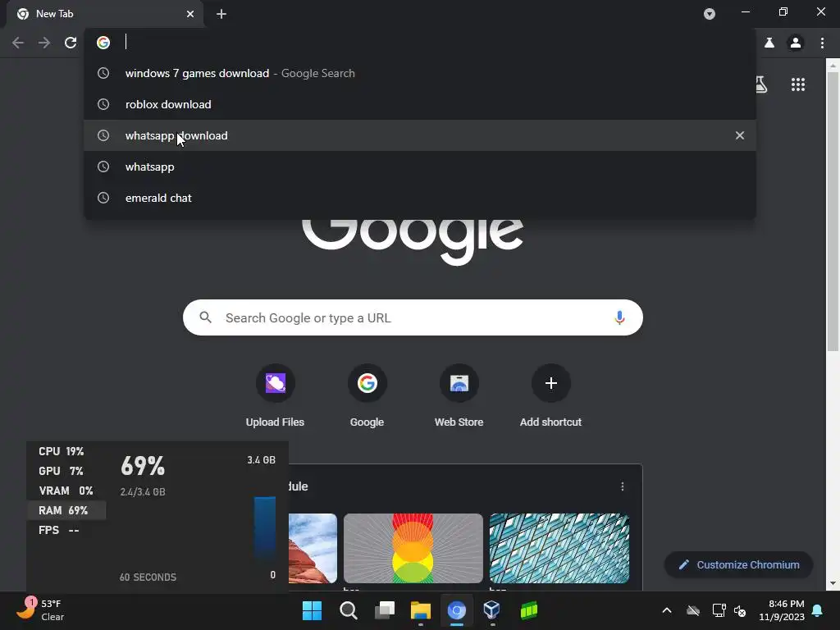Open Task View on taskbar
The height and width of the screenshot is (630, 840).
point(385,610)
